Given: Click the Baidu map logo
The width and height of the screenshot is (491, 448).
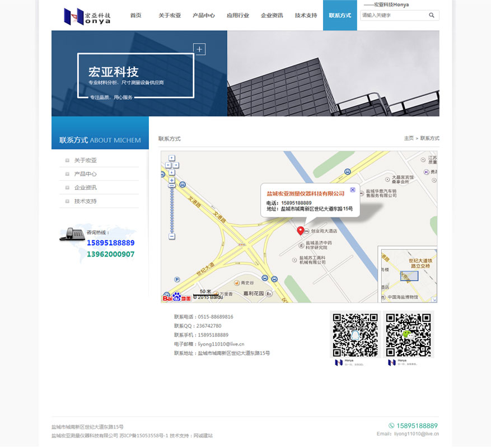Looking at the screenshot, I should tap(176, 297).
